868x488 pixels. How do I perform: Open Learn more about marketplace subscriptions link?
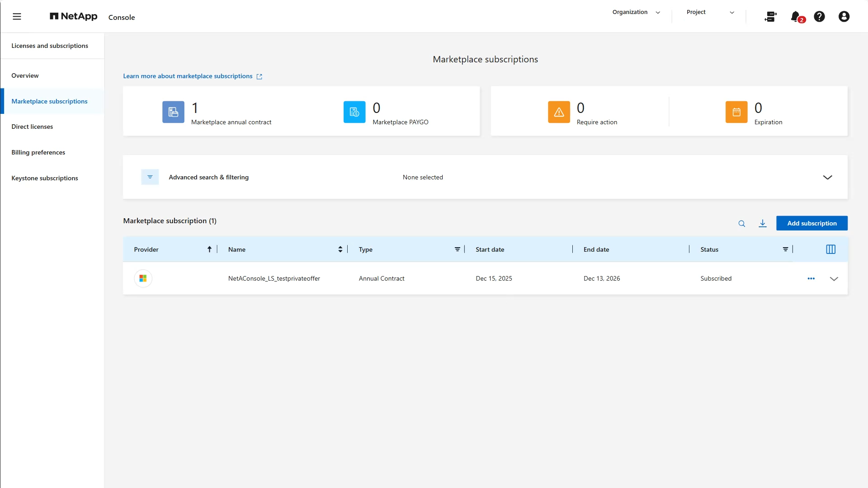(188, 76)
